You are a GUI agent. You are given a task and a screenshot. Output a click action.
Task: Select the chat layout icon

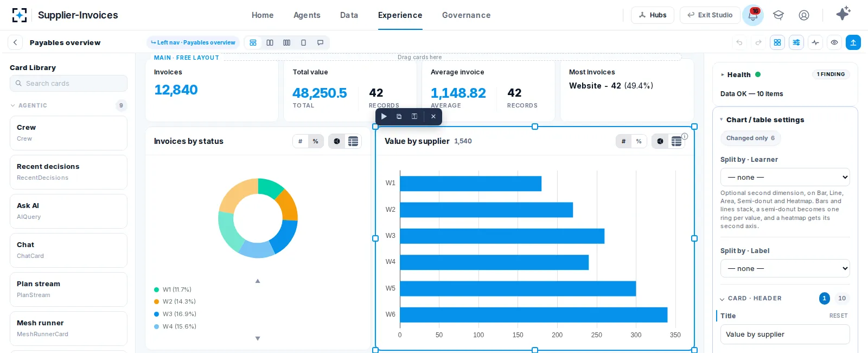click(x=320, y=42)
